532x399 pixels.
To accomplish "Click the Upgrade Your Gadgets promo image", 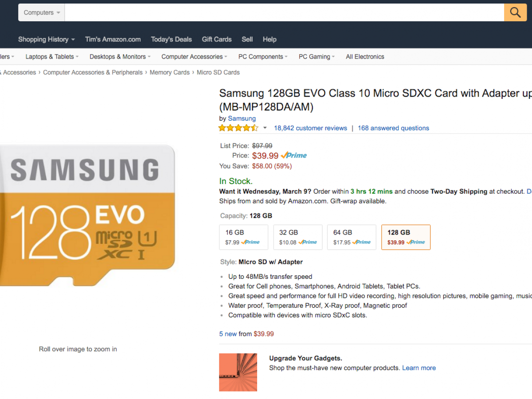I will tap(238, 372).
